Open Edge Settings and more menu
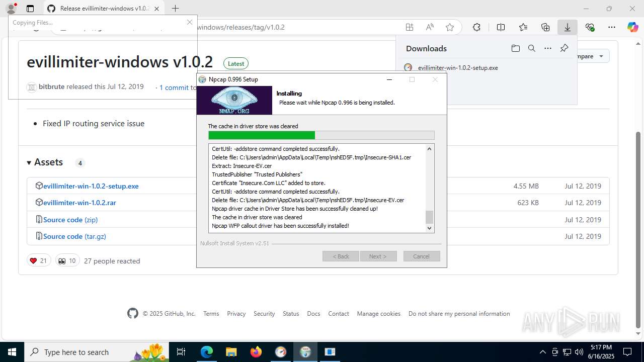The height and width of the screenshot is (362, 644). 612,27
